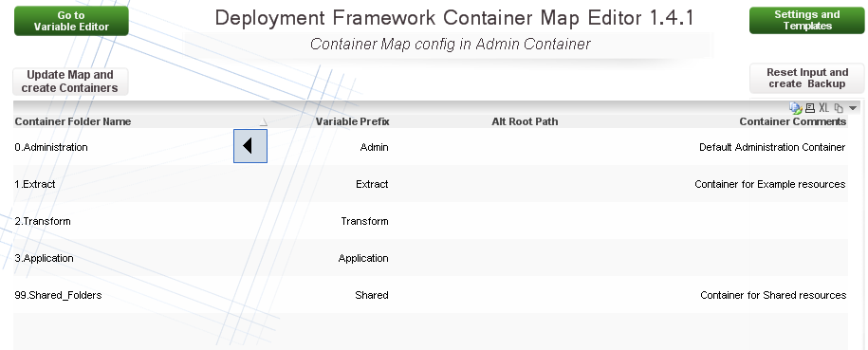Click Update Map and create Containers

click(x=70, y=82)
